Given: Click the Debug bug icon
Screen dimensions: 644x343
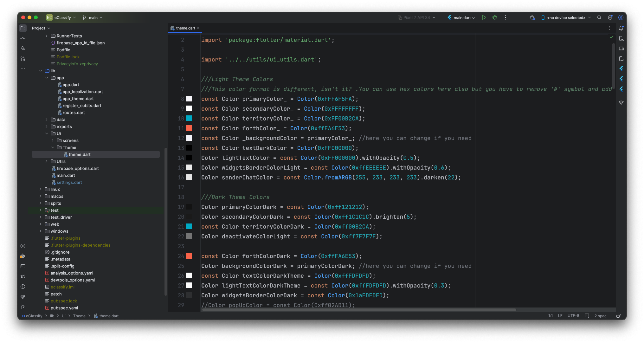Looking at the screenshot, I should [x=494, y=17].
